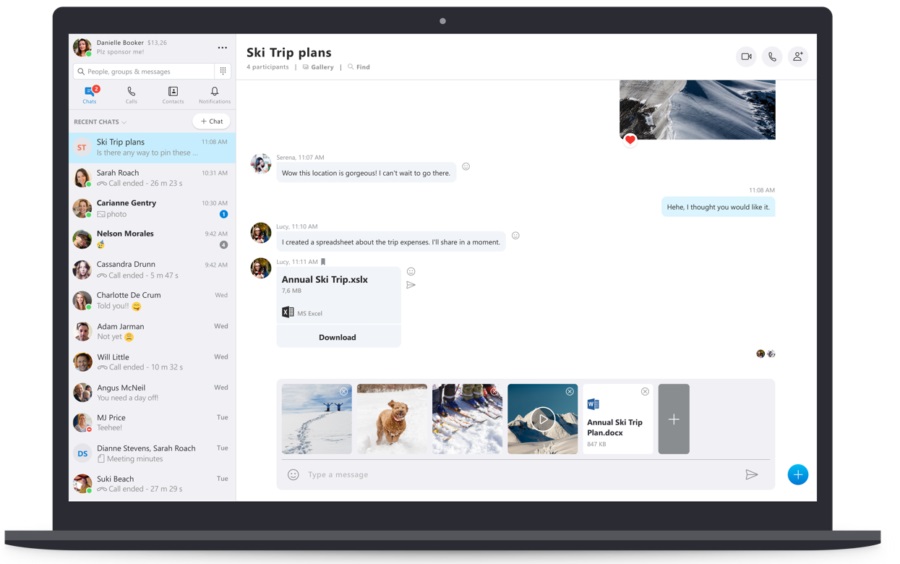This screenshot has width=900, height=564.
Task: Click the + Chat button
Action: [x=212, y=121]
